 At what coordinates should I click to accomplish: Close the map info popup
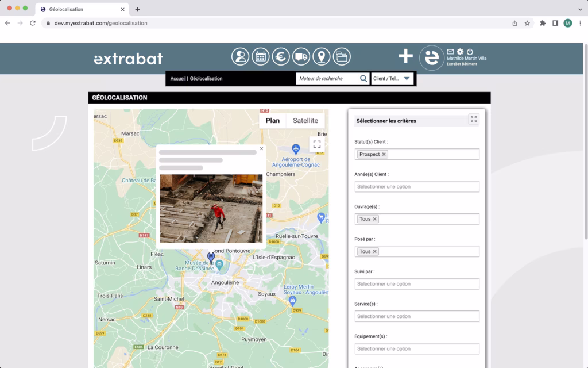261,149
